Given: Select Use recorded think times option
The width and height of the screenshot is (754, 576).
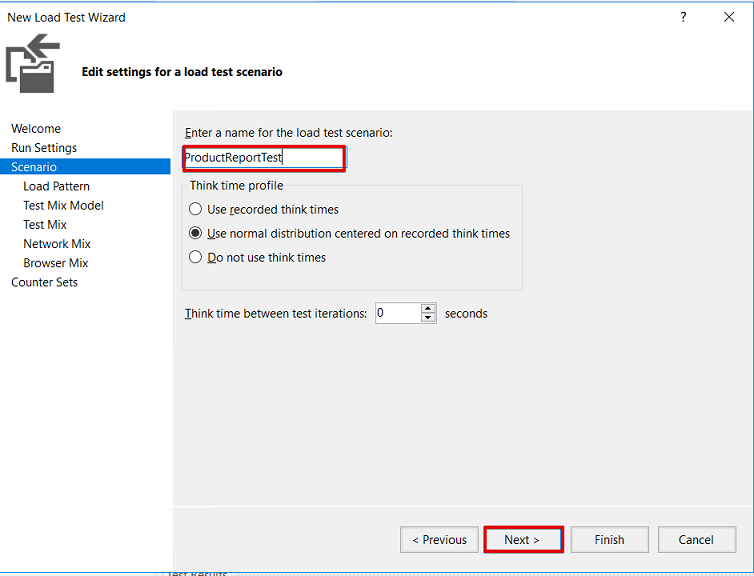Looking at the screenshot, I should coord(196,210).
